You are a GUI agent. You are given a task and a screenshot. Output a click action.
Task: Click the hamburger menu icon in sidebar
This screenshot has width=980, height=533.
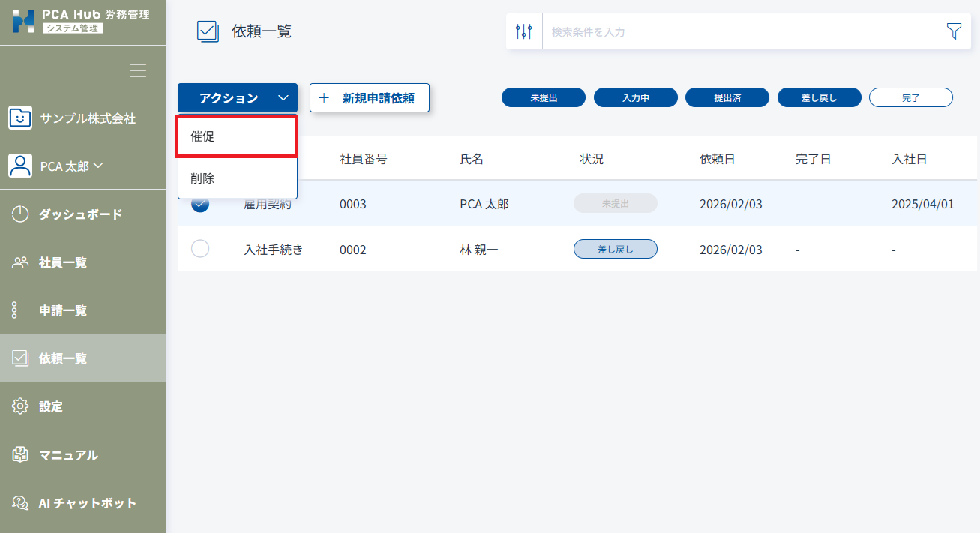(x=138, y=70)
